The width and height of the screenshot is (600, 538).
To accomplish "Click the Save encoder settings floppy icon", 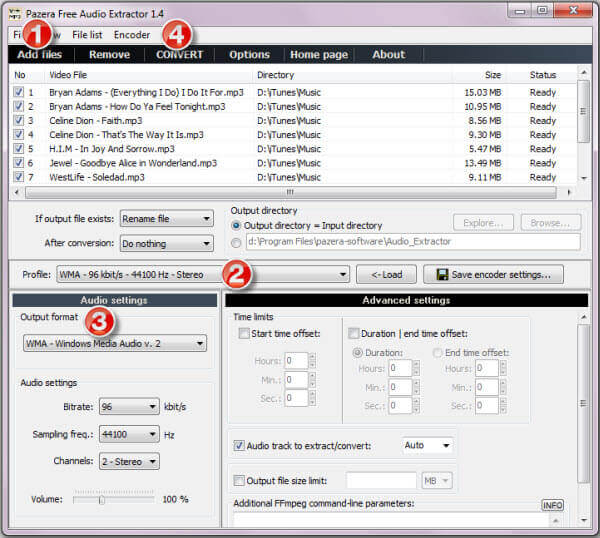I will tap(441, 275).
